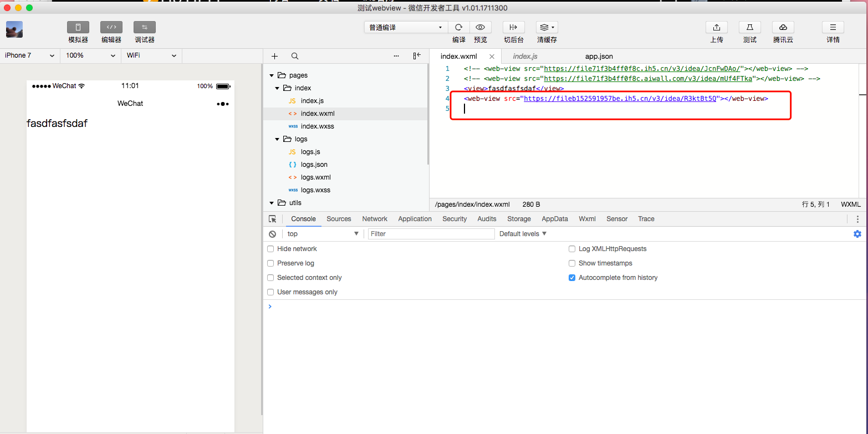Click the upload (上传) icon
868x434 pixels.
coord(716,27)
